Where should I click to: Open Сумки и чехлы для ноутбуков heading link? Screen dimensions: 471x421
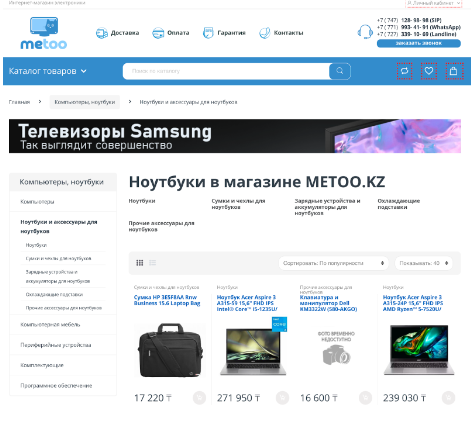point(238,204)
